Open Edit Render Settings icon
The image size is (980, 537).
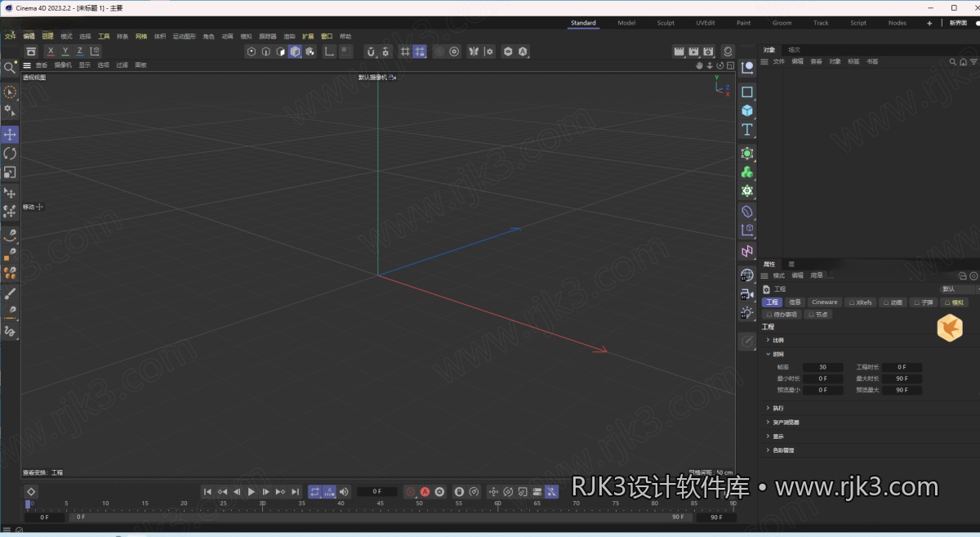[x=708, y=51]
